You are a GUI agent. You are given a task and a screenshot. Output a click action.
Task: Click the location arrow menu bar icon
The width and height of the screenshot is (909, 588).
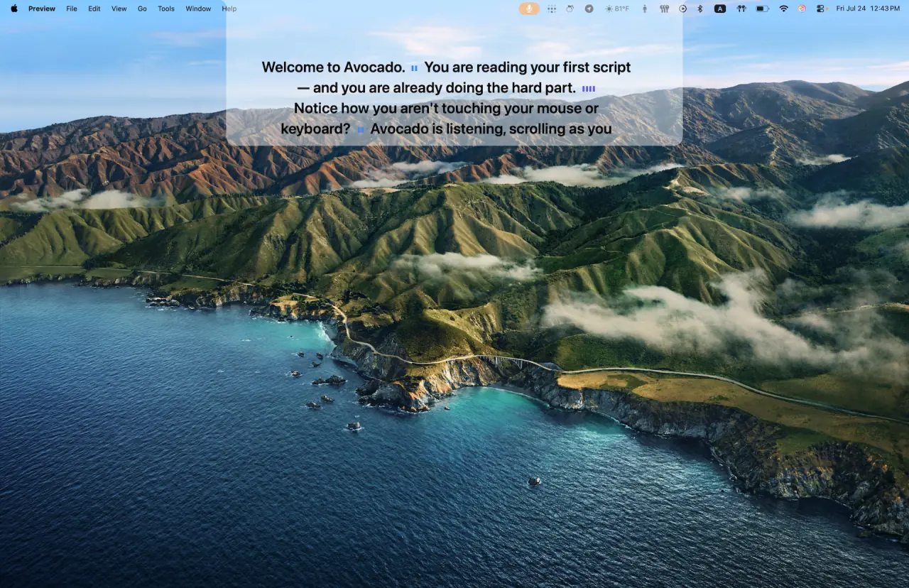[589, 9]
